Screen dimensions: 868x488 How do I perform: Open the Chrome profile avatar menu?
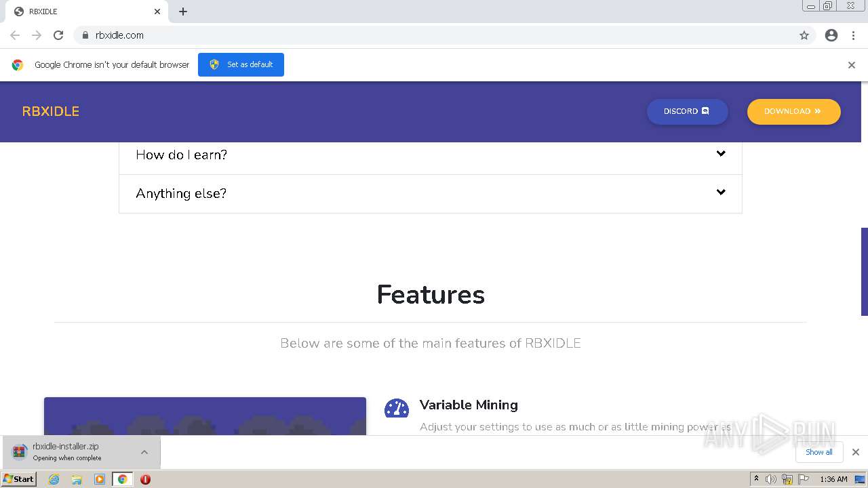(831, 35)
